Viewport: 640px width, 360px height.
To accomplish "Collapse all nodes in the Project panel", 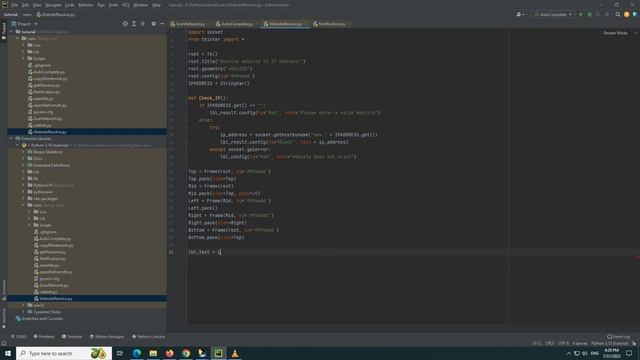I will click(142, 24).
